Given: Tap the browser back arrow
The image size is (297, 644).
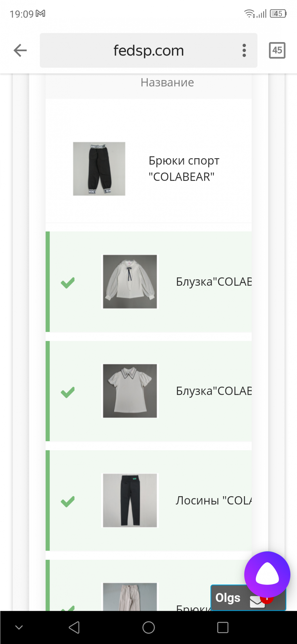Looking at the screenshot, I should click(20, 51).
